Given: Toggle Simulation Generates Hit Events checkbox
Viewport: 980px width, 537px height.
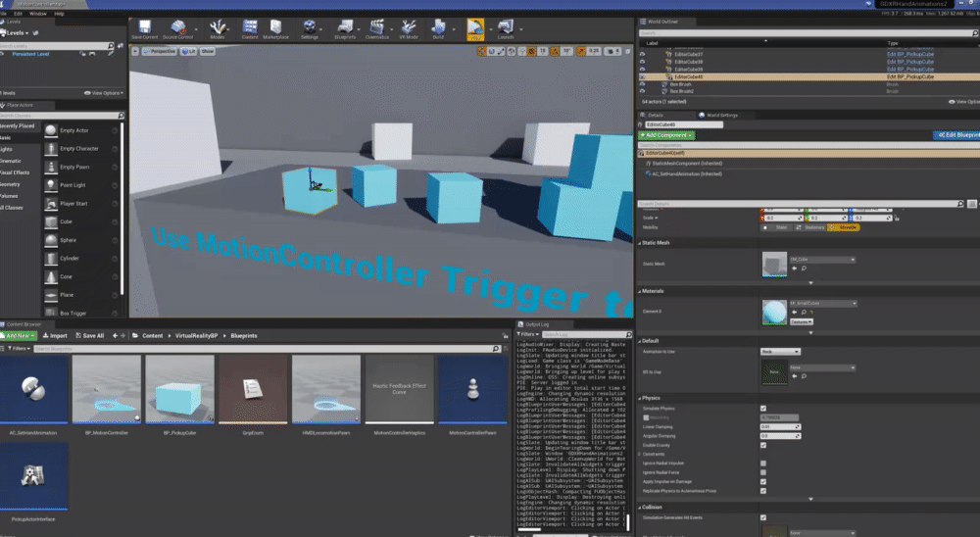Looking at the screenshot, I should pos(763,517).
